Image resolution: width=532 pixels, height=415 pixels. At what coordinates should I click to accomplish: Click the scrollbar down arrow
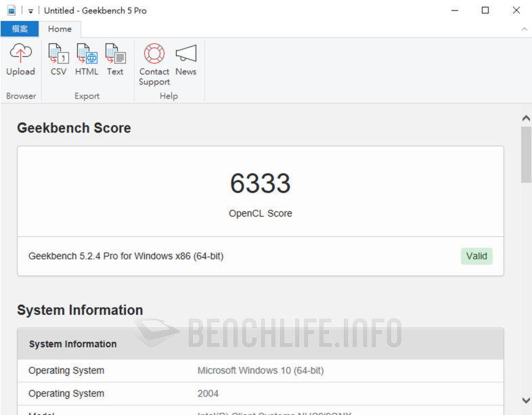coord(526,400)
